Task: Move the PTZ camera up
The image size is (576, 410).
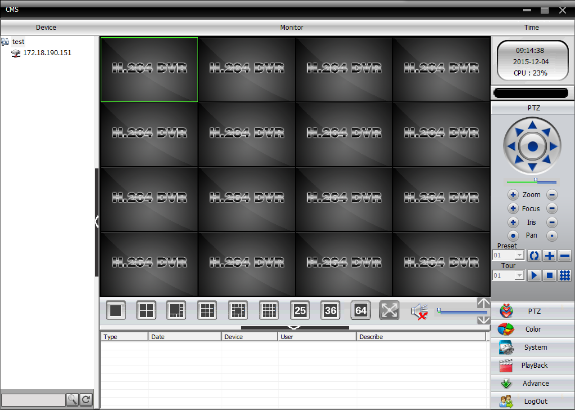Action: point(532,125)
